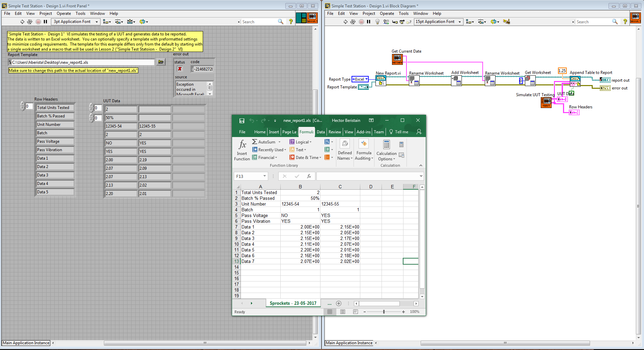The width and height of the screenshot is (644, 350).
Task: Switch to the Excel Home tab
Action: point(260,132)
